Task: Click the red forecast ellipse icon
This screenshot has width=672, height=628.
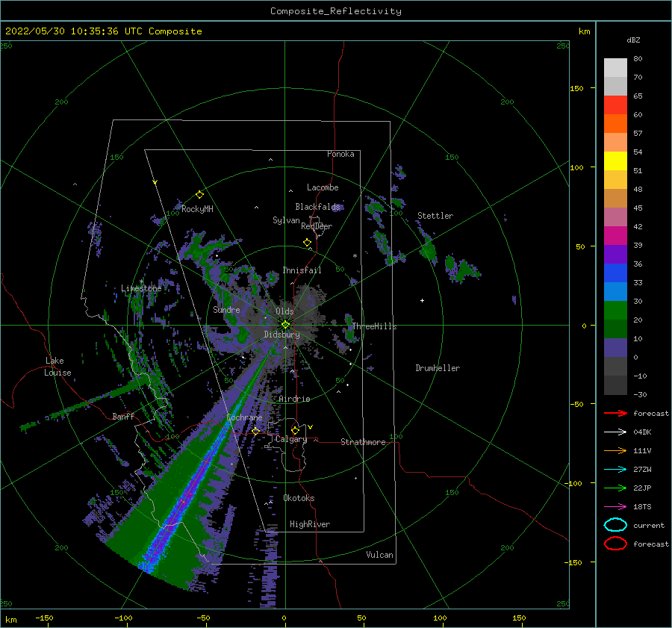Action: click(x=615, y=544)
